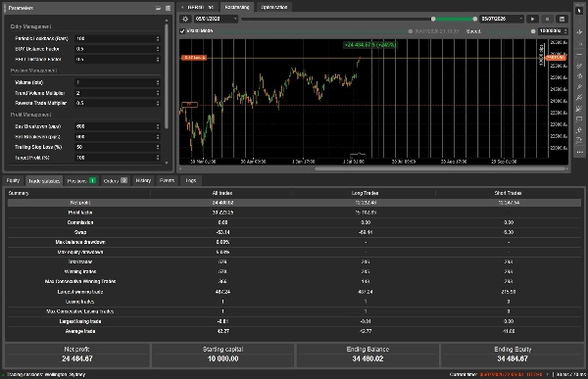Select the Net profit row in the statistics table

pyautogui.click(x=294, y=203)
